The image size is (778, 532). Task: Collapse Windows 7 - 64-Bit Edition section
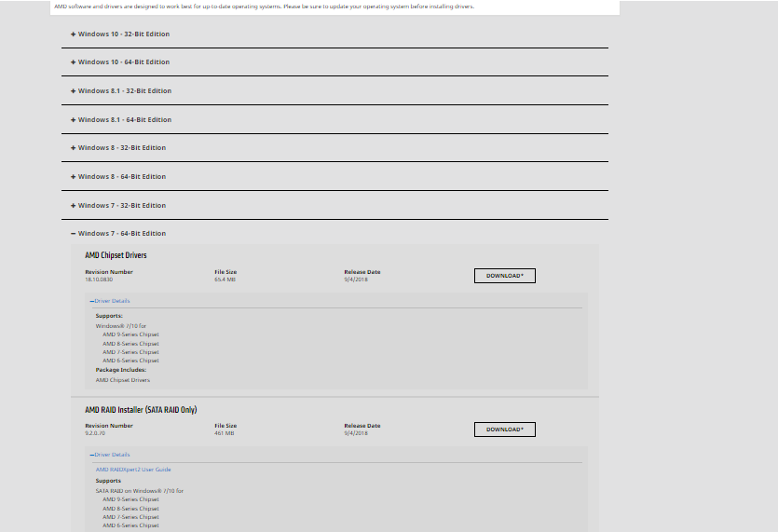pos(118,233)
